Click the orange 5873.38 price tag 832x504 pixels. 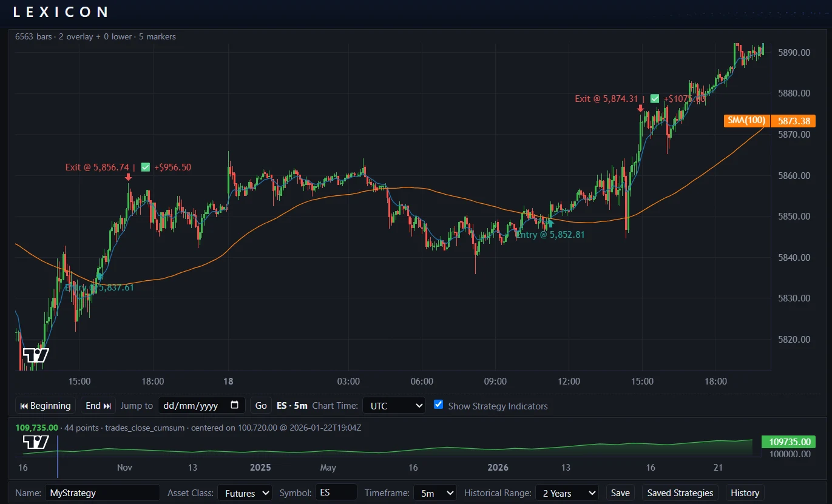pos(793,121)
